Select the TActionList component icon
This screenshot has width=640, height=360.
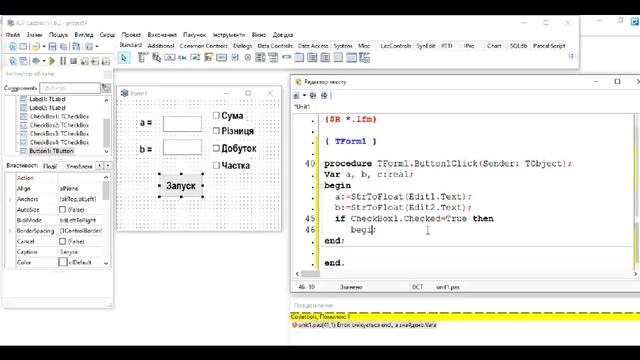click(364, 58)
